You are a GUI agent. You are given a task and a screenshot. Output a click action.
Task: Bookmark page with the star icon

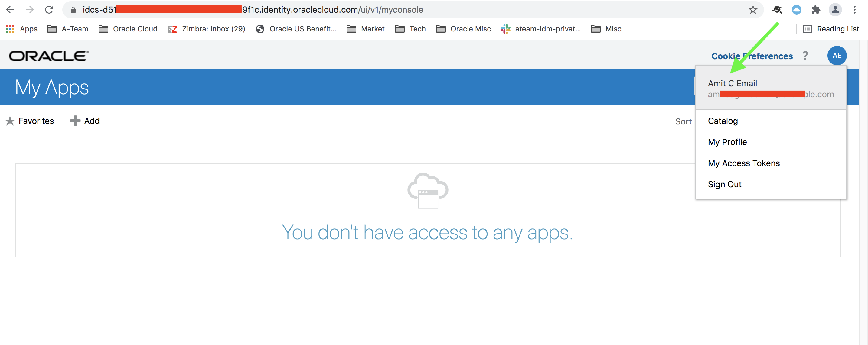[753, 10]
